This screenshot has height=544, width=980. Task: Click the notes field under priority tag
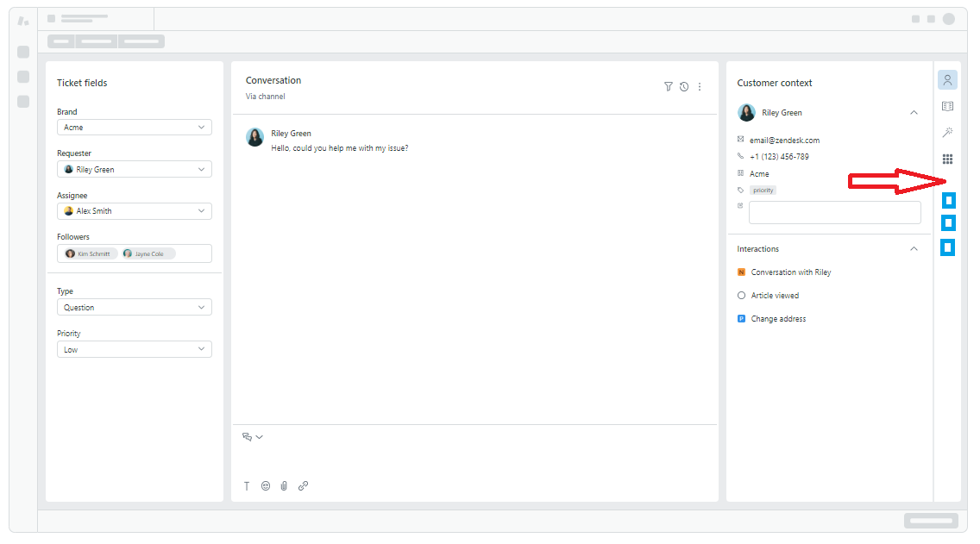[834, 213]
